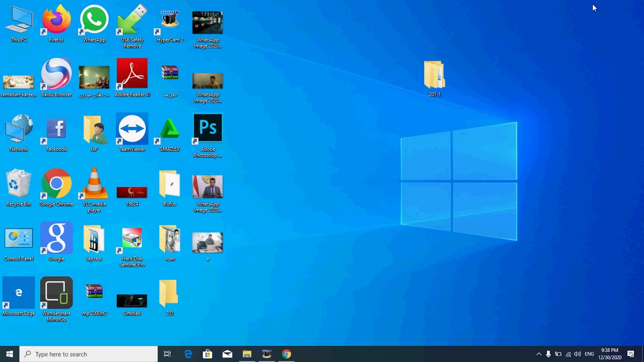Open Control Panel icon

pos(19,244)
